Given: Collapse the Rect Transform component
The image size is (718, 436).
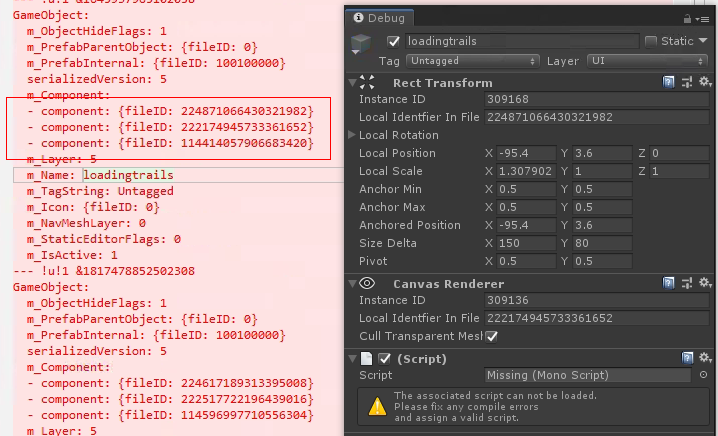Looking at the screenshot, I should [351, 83].
